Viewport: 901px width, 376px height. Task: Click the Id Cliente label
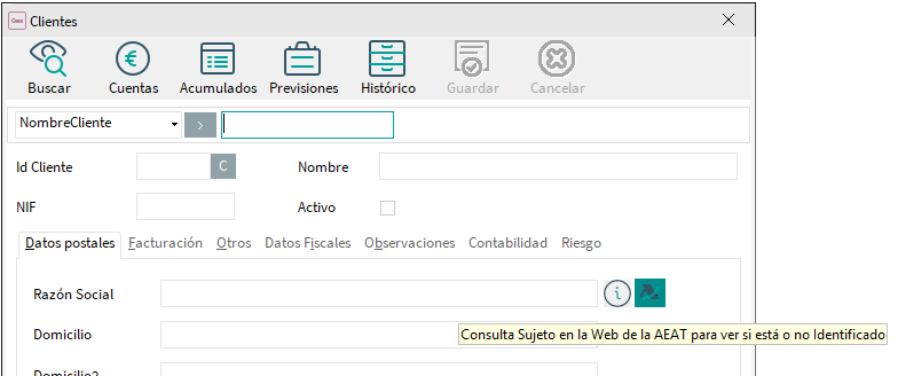coord(44,167)
